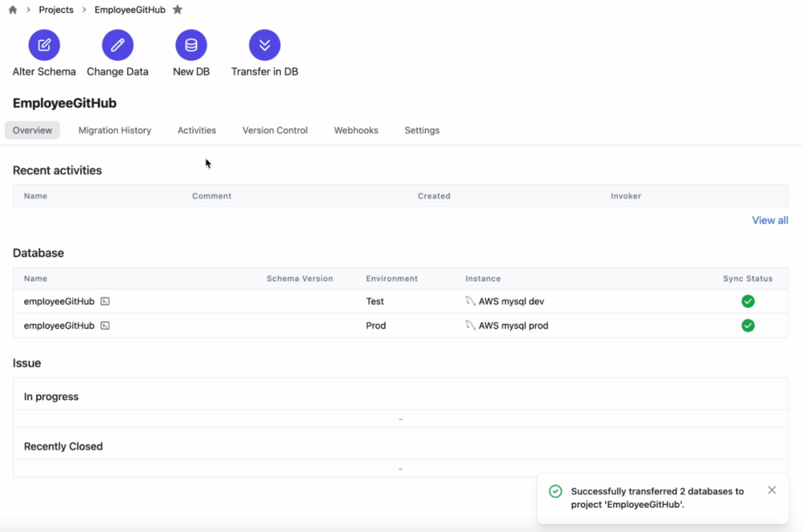802x532 pixels.
Task: Open SQL editor icon for Prod employeeGitHub
Action: (105, 326)
